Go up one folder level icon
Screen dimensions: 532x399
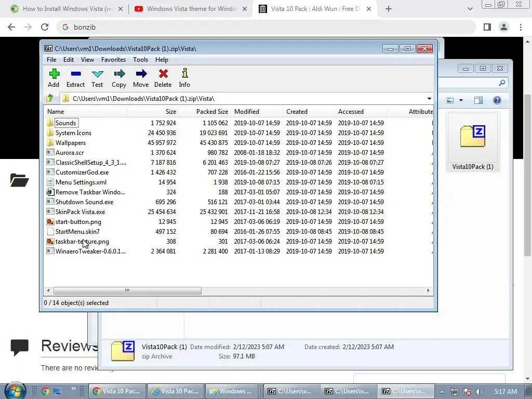point(50,98)
